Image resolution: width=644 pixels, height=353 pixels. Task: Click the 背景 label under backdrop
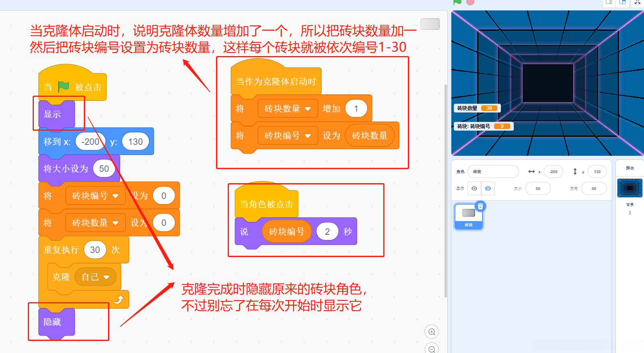[630, 205]
